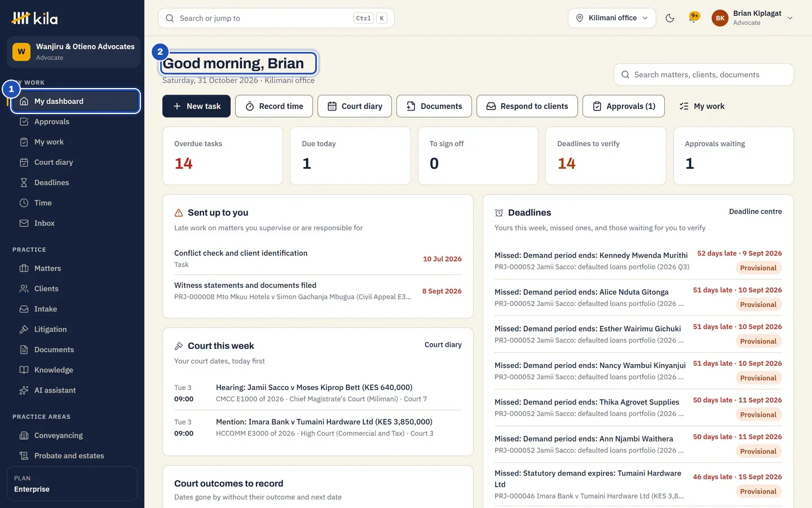
Task: Open Approvals (1) quick action
Action: click(624, 106)
